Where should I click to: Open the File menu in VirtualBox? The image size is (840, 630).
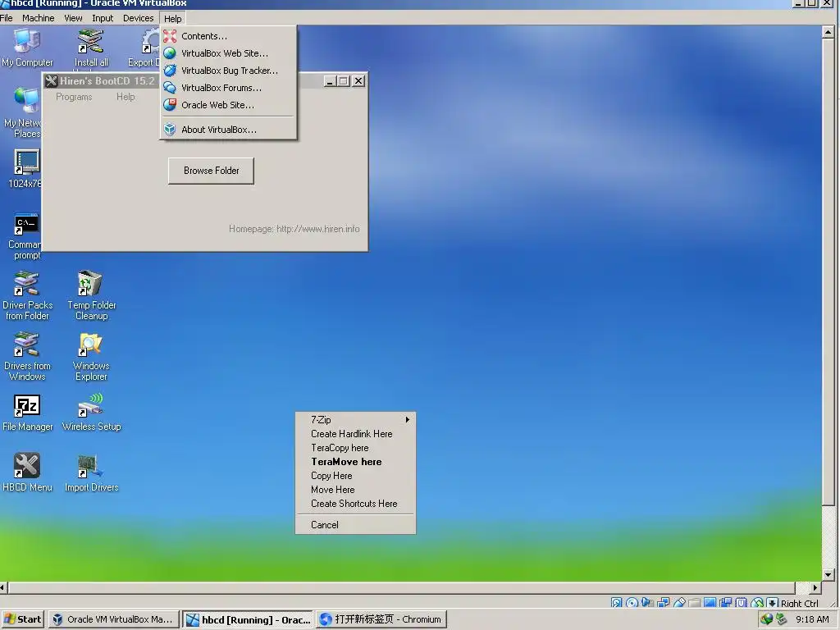pyautogui.click(x=7, y=18)
